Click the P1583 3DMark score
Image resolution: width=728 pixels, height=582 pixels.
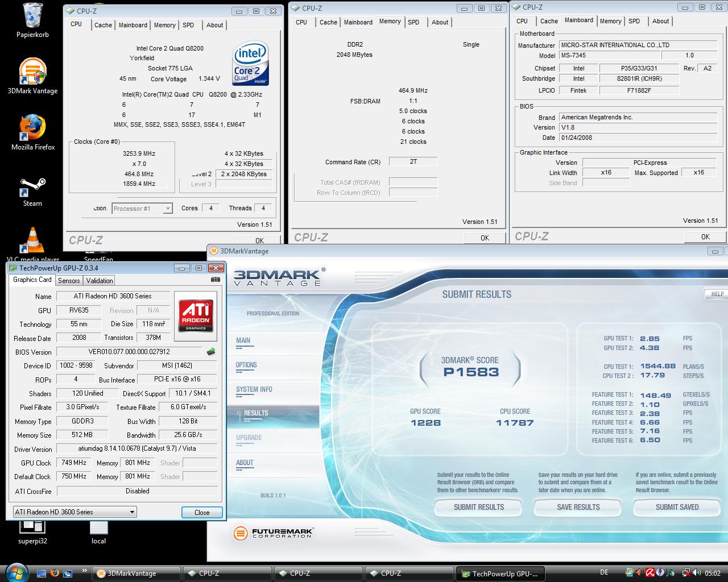coord(471,372)
